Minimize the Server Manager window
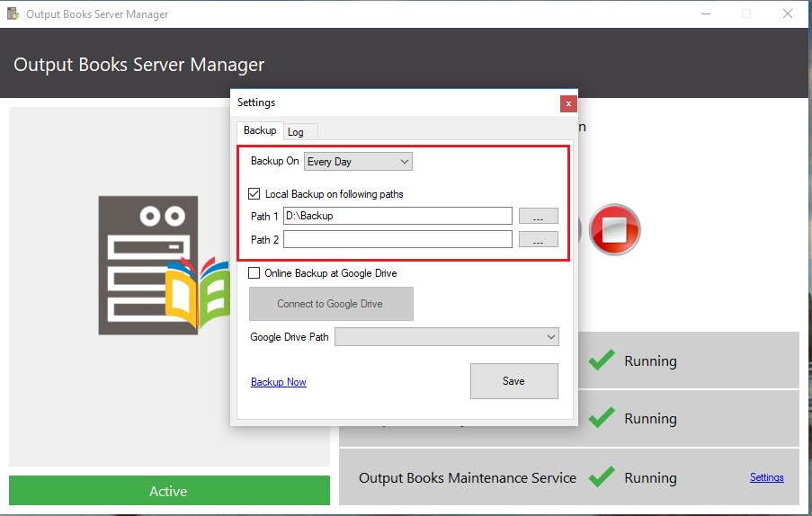The width and height of the screenshot is (812, 516). [705, 14]
